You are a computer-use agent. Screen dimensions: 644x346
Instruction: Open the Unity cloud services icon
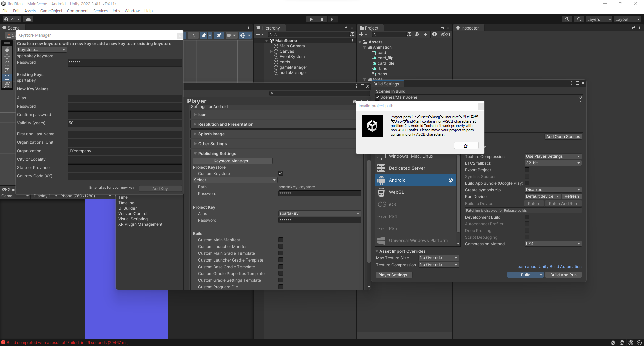[x=28, y=19]
